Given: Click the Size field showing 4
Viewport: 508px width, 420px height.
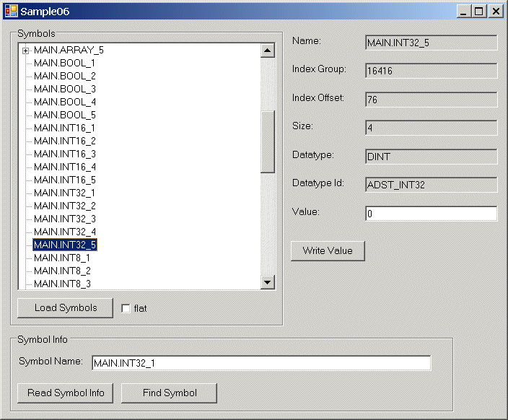Looking at the screenshot, I should click(432, 128).
